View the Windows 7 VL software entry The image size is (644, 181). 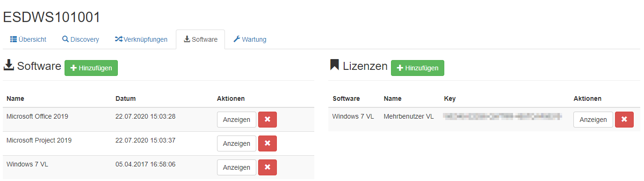(x=237, y=167)
